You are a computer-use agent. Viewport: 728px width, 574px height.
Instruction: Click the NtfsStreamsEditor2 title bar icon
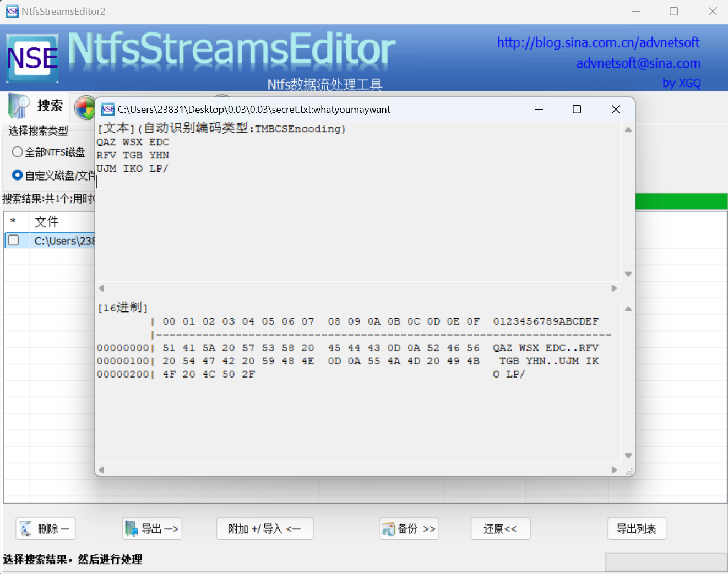coord(12,11)
